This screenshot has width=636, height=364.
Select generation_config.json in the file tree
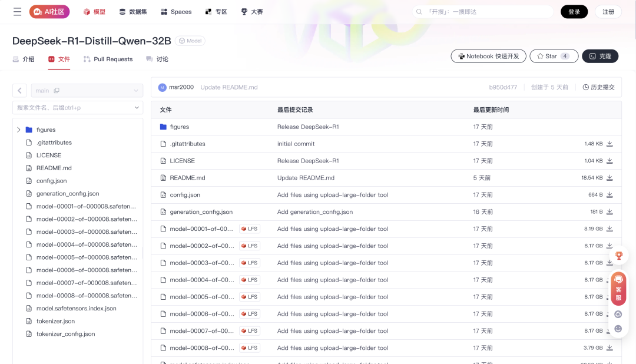click(x=68, y=194)
